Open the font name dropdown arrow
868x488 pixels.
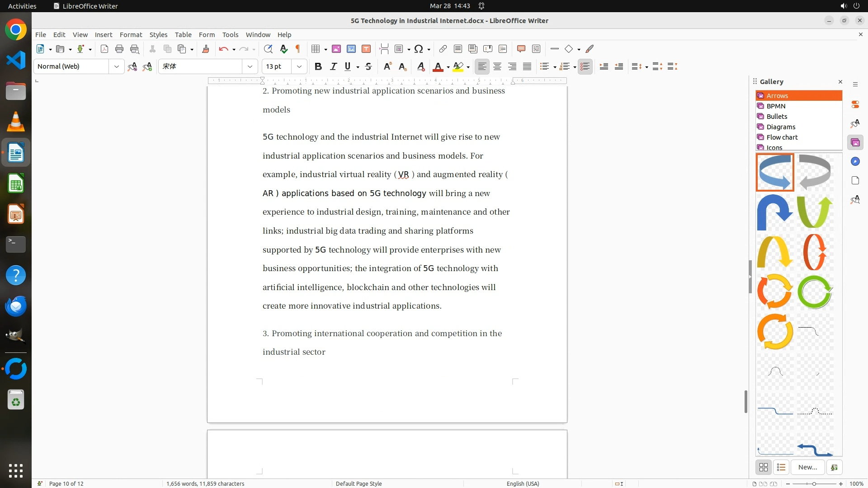(250, 66)
